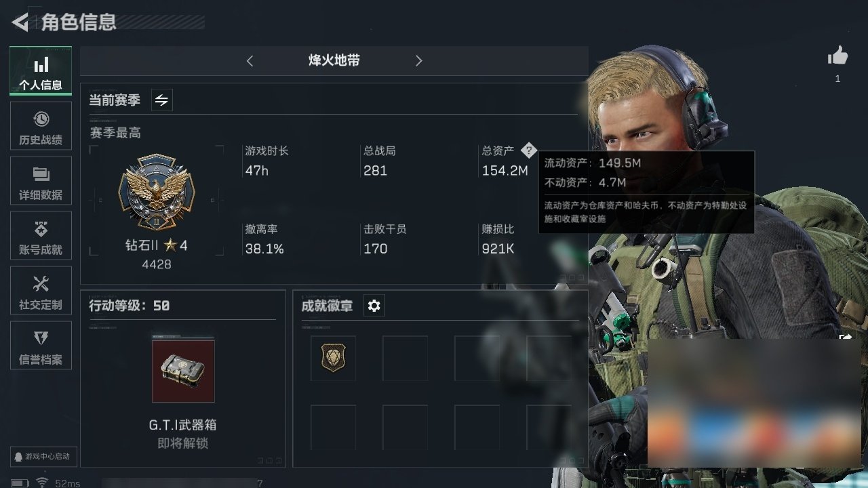Click the G.T.I武器箱 reward thumbnail
This screenshot has width=868, height=488.
pyautogui.click(x=183, y=371)
